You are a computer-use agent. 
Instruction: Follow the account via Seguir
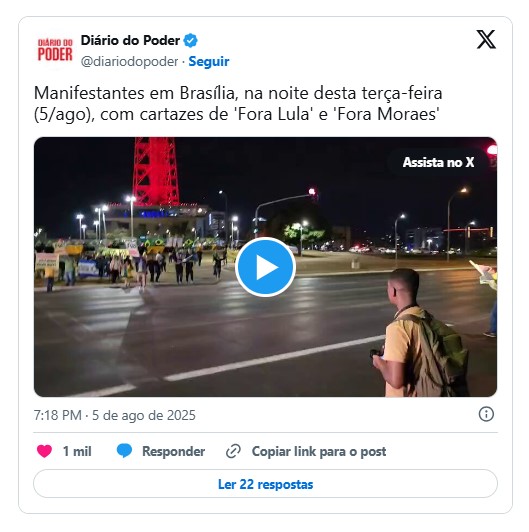point(209,61)
